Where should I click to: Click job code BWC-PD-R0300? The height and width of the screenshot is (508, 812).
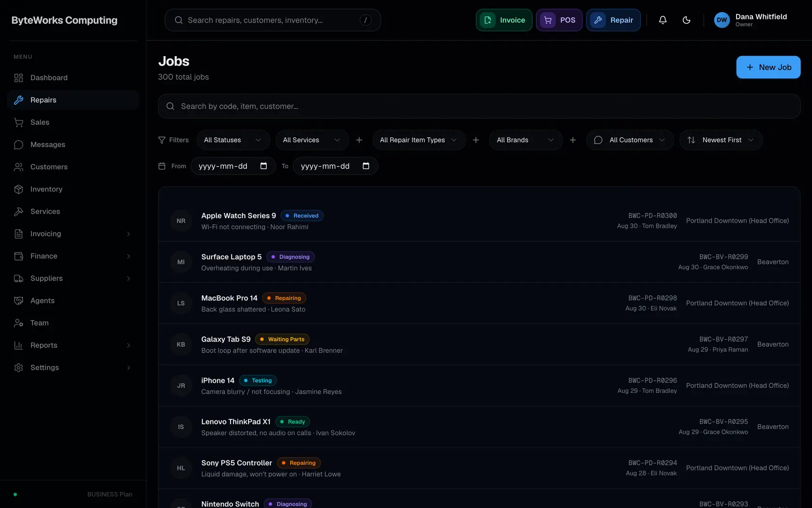652,216
